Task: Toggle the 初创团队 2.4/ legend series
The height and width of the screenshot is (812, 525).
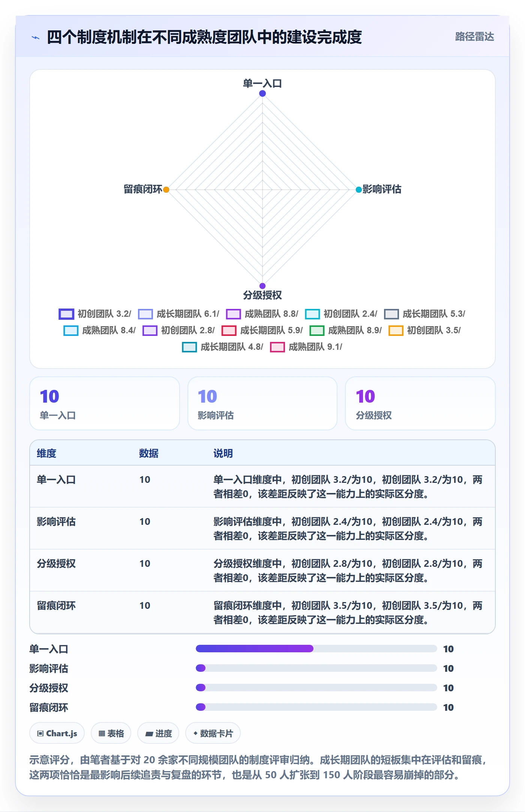Action: (x=341, y=314)
